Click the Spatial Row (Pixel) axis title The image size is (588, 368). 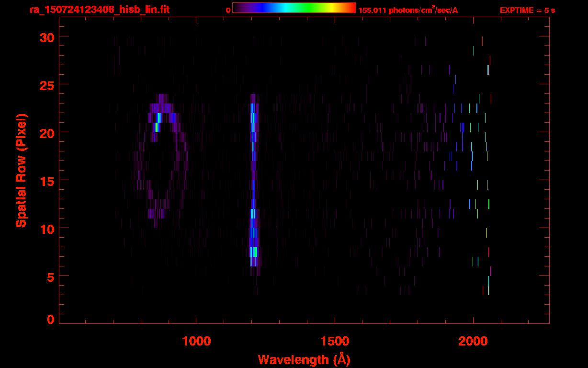click(21, 170)
